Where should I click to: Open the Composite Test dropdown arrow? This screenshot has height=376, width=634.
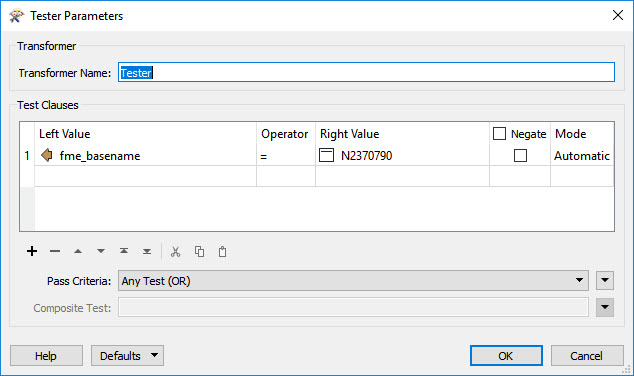[605, 307]
